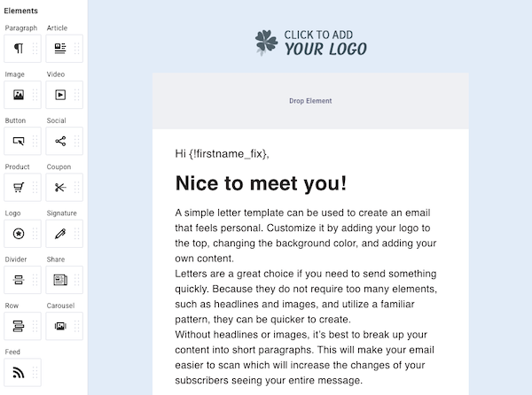The width and height of the screenshot is (532, 395).
Task: Select the Logo star element icon
Action: 19,234
